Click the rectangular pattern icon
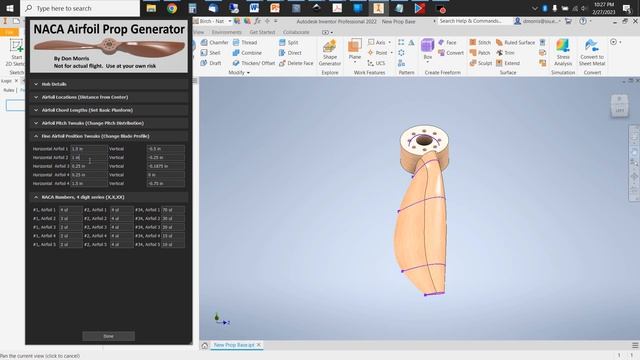The image size is (640, 360). [x=401, y=42]
